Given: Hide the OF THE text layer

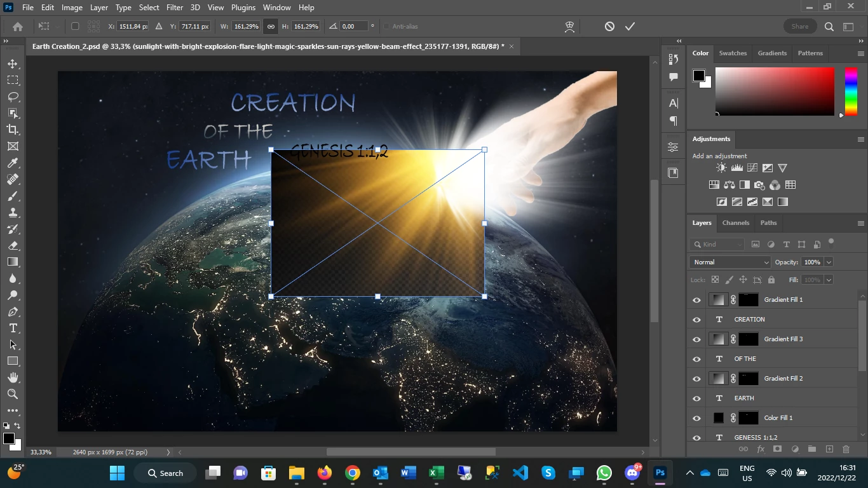Looking at the screenshot, I should 697,359.
